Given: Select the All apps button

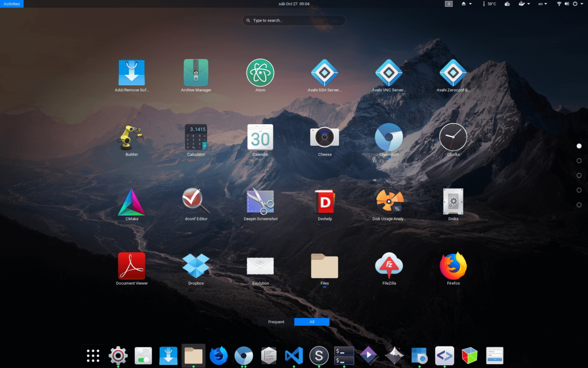Looking at the screenshot, I should pyautogui.click(x=312, y=321).
